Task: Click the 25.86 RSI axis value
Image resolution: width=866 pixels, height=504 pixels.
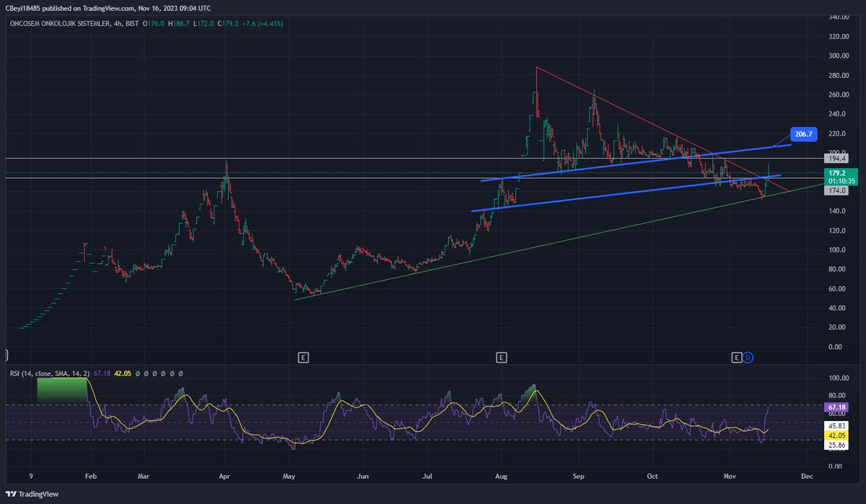Action: [x=836, y=445]
